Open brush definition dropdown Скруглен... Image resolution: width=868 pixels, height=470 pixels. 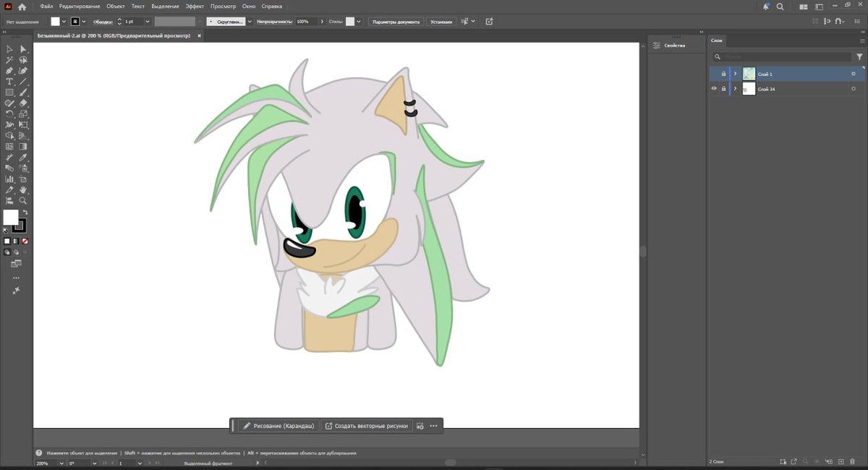point(250,22)
